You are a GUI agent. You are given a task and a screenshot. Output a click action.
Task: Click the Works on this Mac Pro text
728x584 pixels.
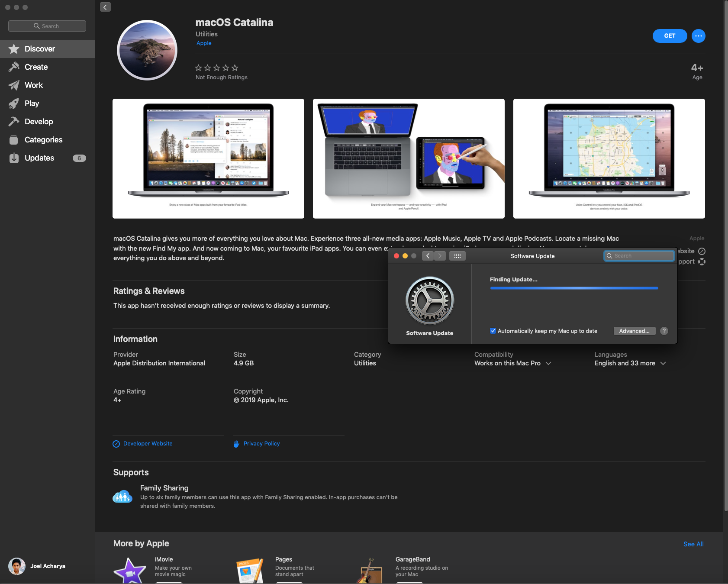pos(507,363)
